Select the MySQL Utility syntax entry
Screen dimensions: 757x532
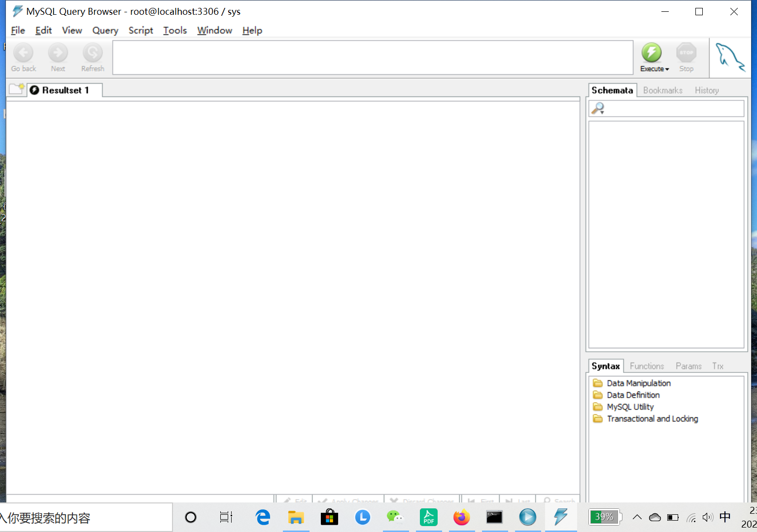(x=630, y=407)
